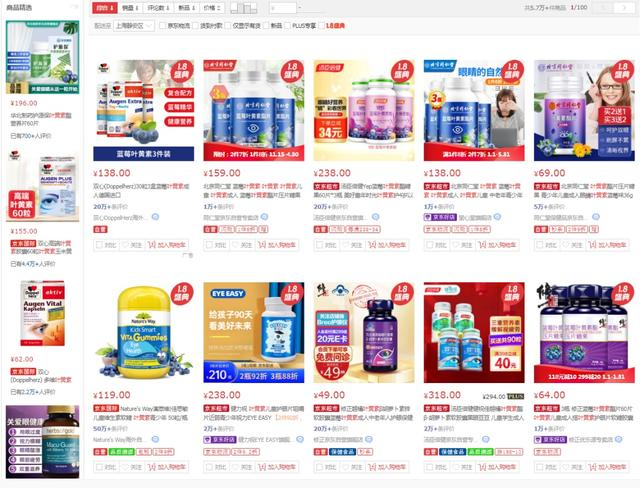Click the chat bubble icon next to the ¥159.00 product's shop name

pyautogui.click(x=264, y=217)
